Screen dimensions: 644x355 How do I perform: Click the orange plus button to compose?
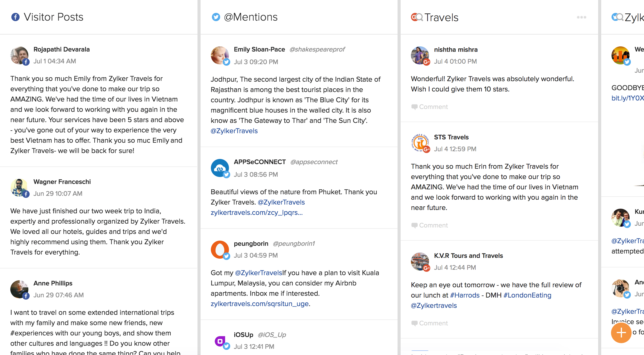[x=621, y=333]
